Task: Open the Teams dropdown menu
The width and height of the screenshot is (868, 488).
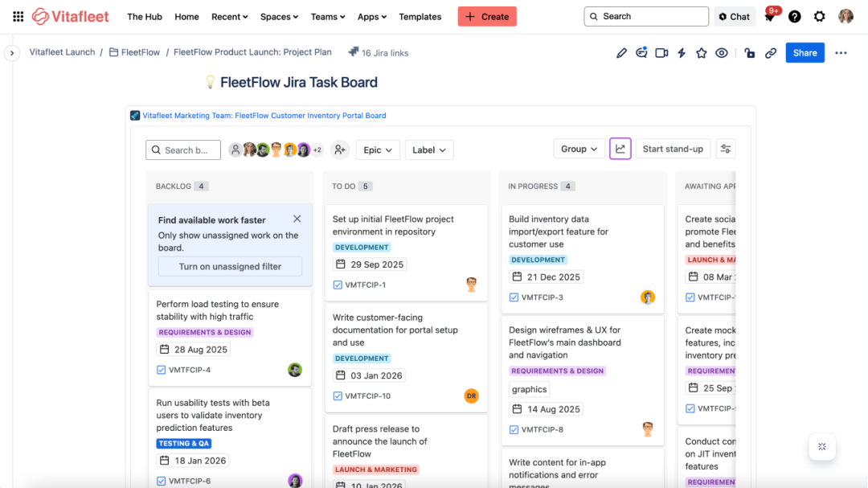Action: [x=328, y=17]
